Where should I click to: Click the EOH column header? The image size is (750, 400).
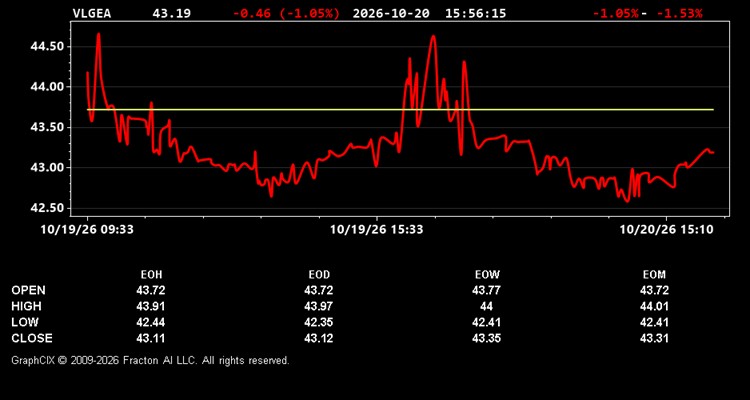click(151, 275)
